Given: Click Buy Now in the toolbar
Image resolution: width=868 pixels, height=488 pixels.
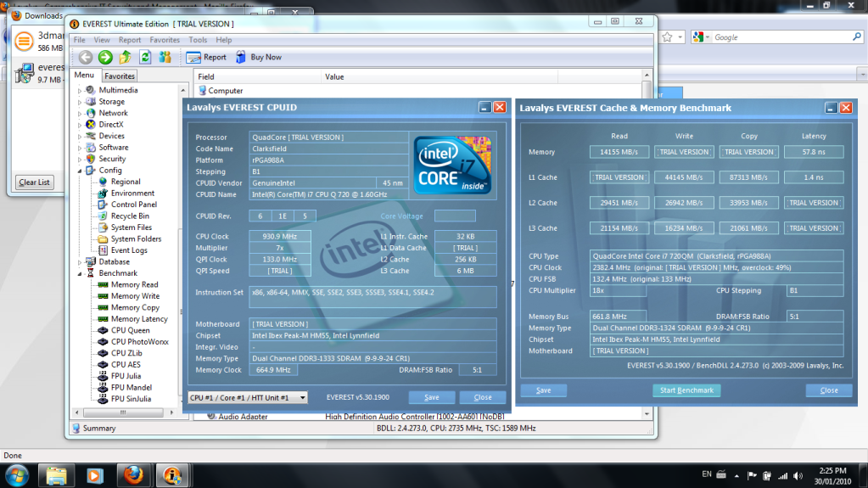Looking at the screenshot, I should point(259,57).
